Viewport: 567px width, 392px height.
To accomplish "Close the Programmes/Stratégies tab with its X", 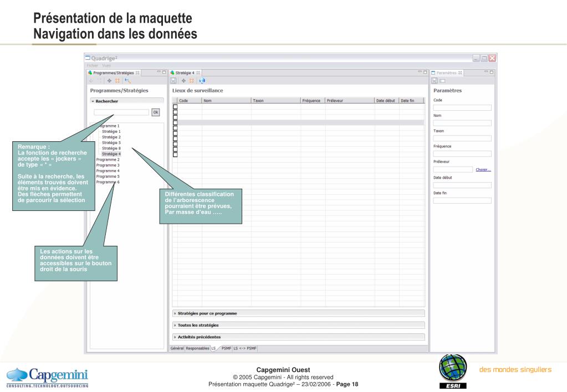I will click(137, 73).
